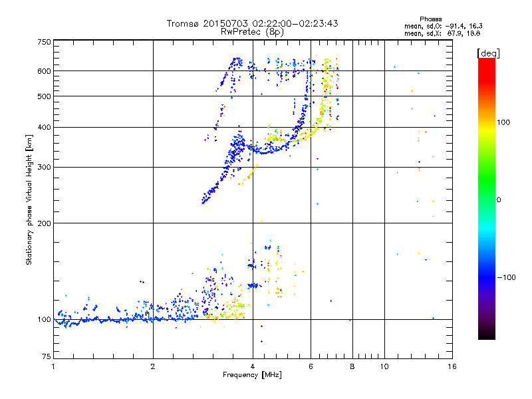Click the phase colorbar gradient

point(487,198)
